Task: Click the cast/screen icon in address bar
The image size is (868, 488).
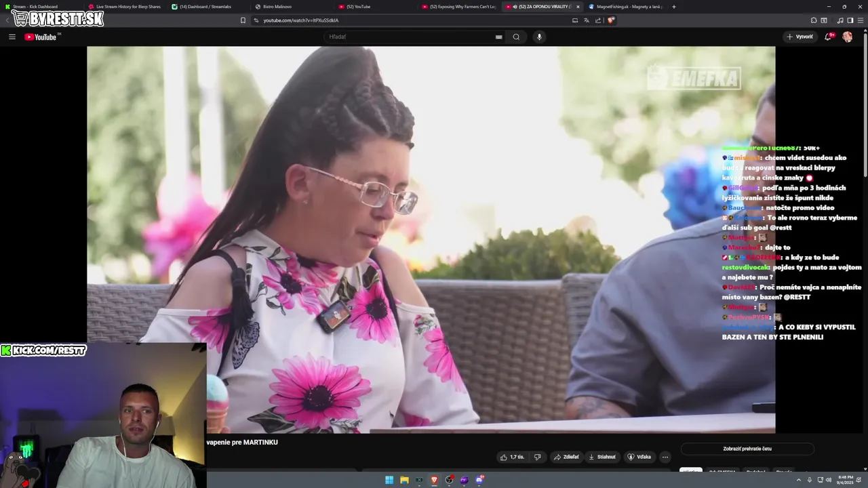Action: click(575, 20)
